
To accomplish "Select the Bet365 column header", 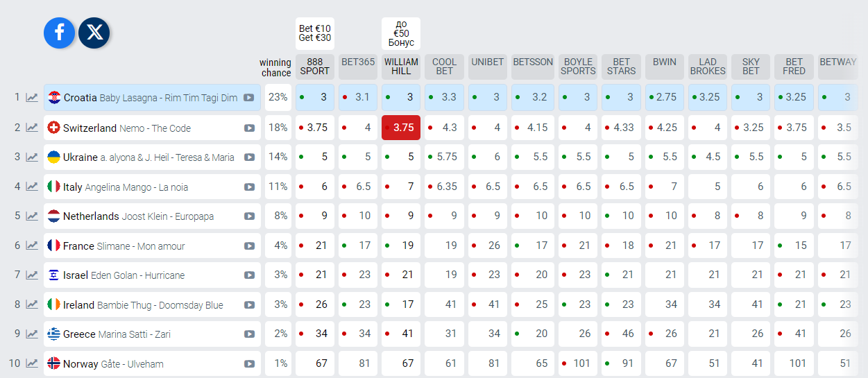I will (x=358, y=67).
